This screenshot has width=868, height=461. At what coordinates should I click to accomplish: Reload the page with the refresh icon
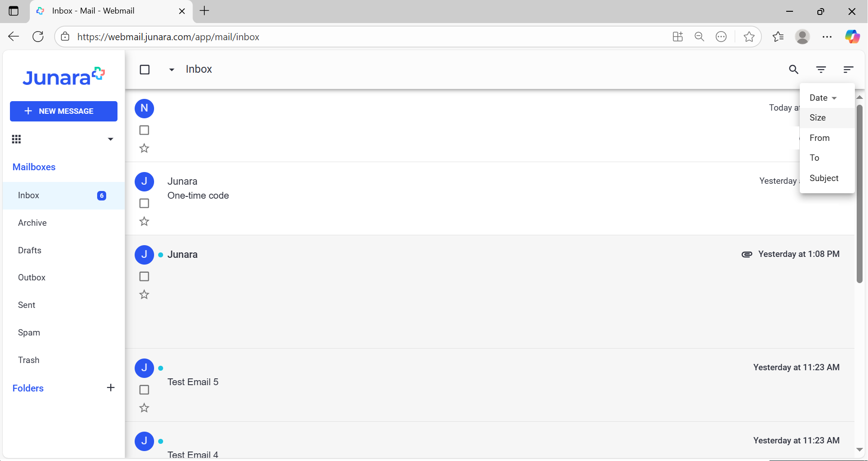point(38,37)
